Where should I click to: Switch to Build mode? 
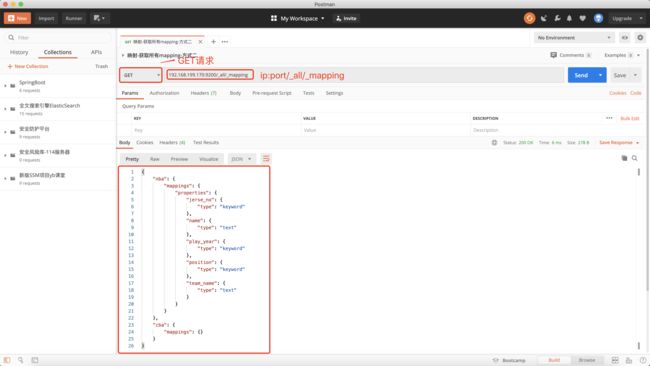pyautogui.click(x=554, y=360)
